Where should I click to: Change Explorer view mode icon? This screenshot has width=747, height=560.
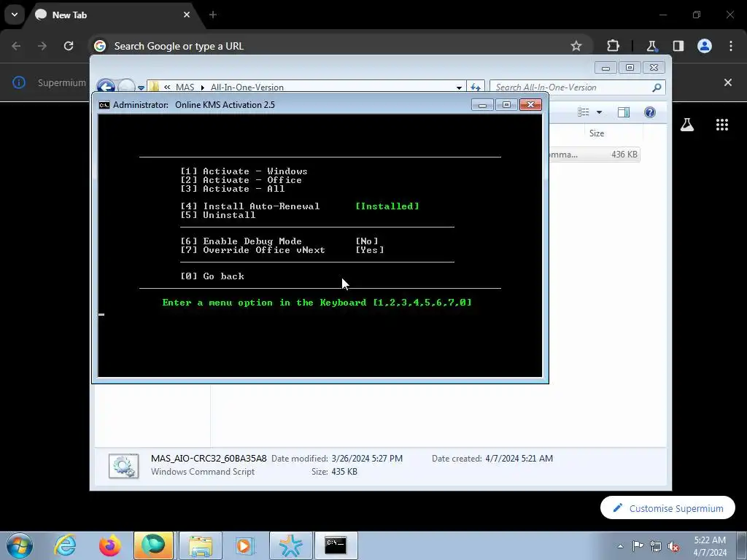tap(584, 112)
